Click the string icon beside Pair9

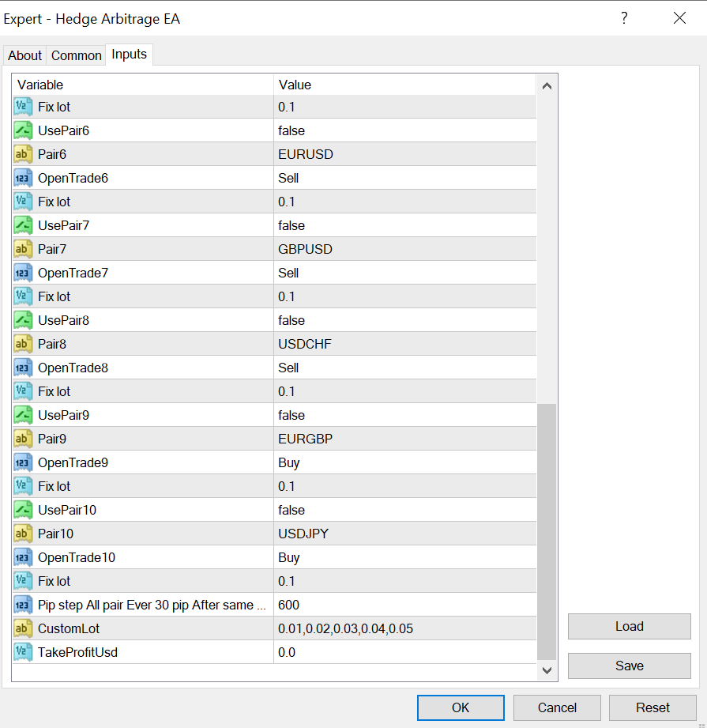click(23, 438)
